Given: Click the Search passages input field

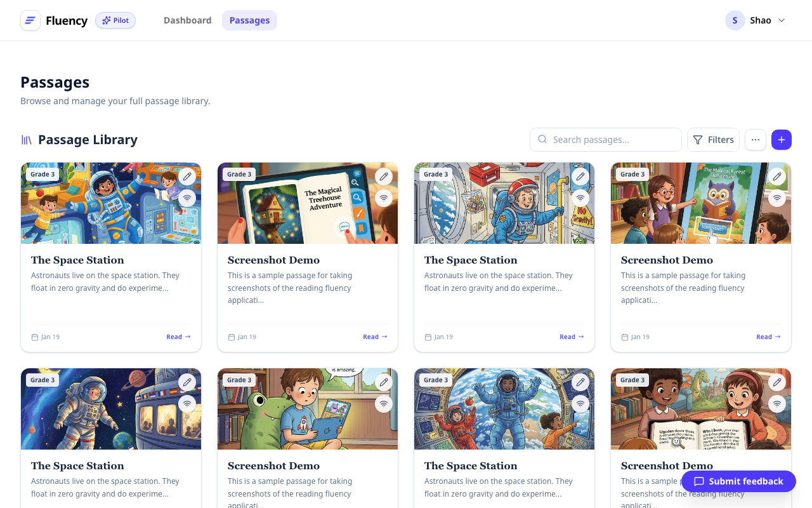Looking at the screenshot, I should 606,140.
